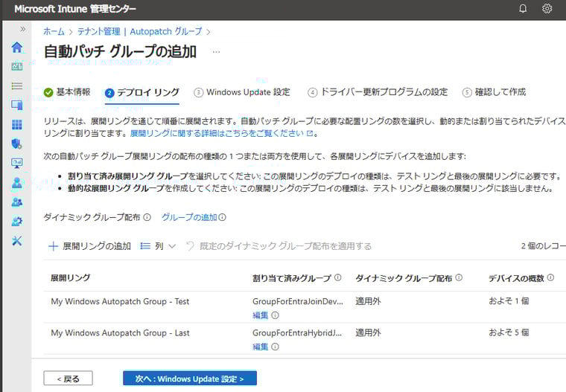Image resolution: width=566 pixels, height=392 pixels.
Task: Open Tenant administration icon
Action: 17,221
